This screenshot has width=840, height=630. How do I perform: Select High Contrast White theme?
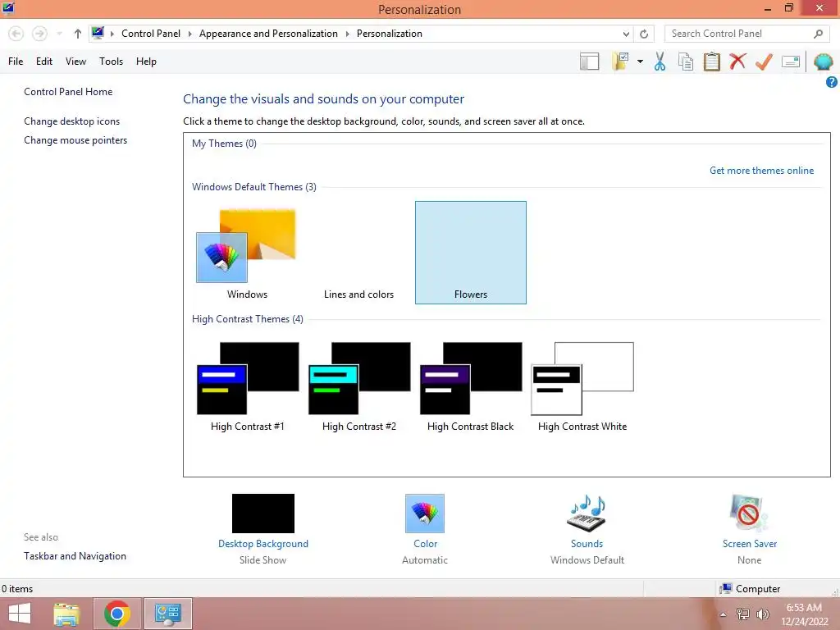(582, 386)
